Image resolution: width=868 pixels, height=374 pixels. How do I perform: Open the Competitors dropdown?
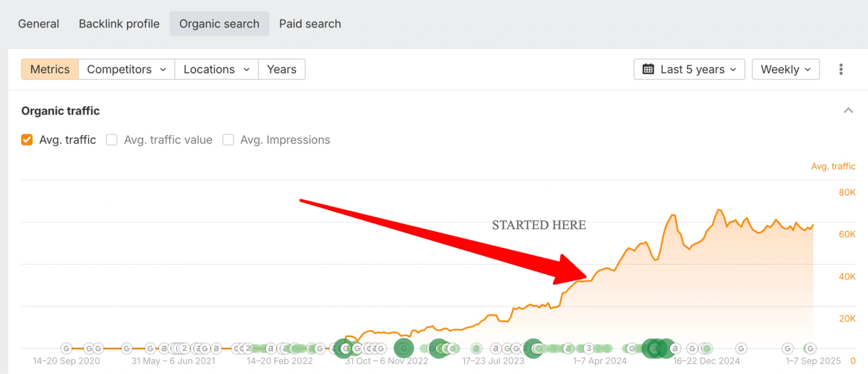[126, 69]
